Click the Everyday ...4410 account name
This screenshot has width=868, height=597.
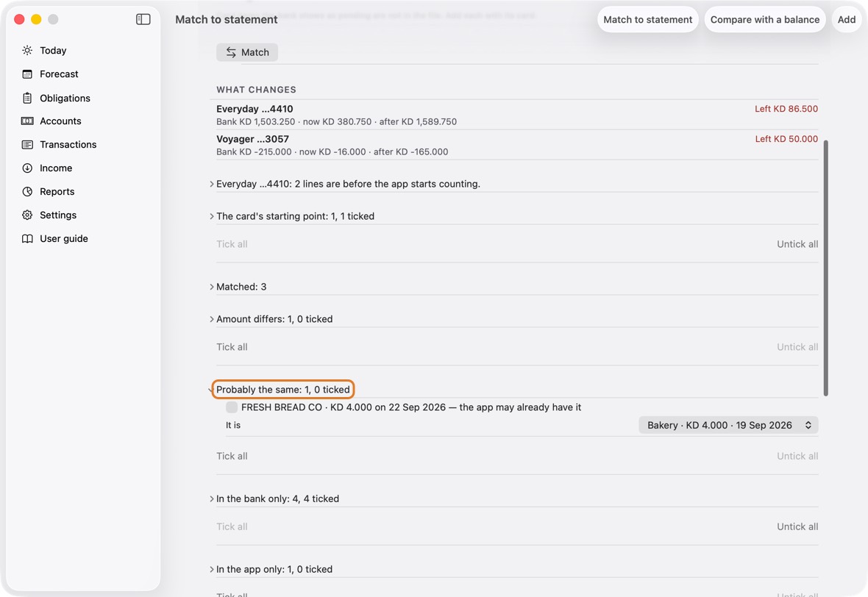coord(255,109)
